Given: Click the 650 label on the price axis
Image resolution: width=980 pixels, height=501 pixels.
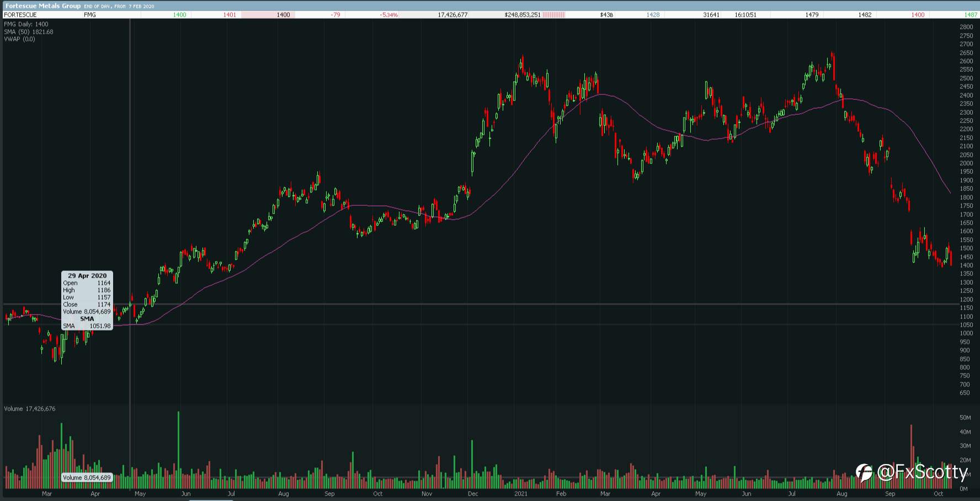Looking at the screenshot, I should (965, 393).
